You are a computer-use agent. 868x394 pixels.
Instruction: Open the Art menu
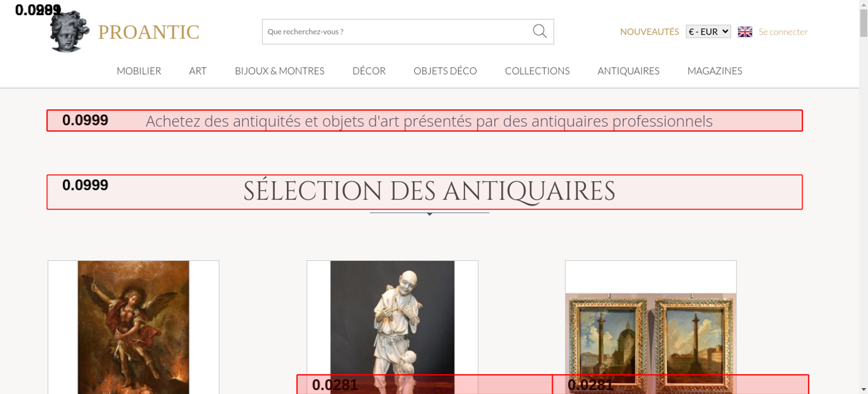197,71
